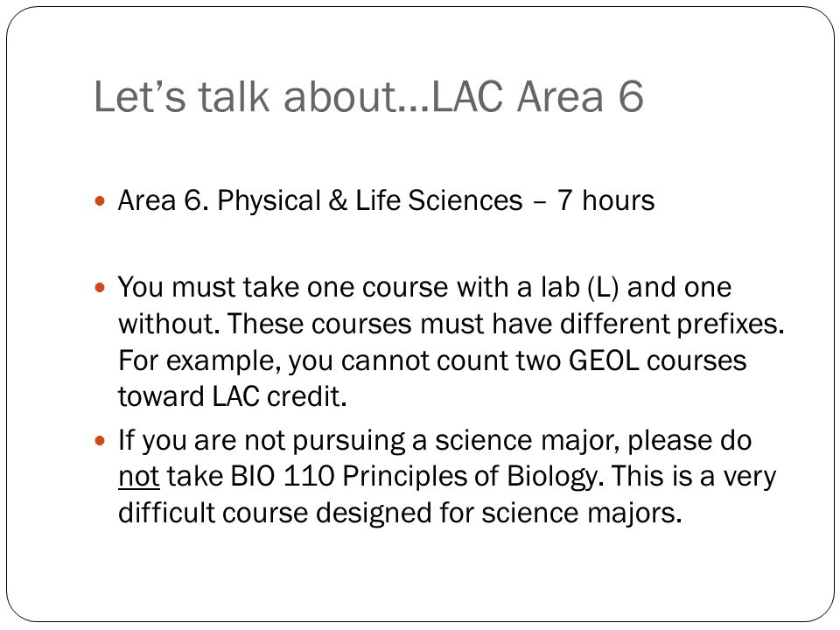Click the words "LAC Area 6" in title

point(537,96)
